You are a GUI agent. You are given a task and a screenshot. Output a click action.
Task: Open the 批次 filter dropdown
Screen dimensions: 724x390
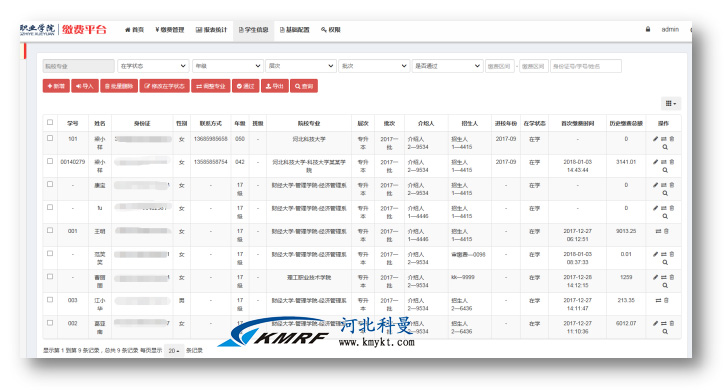tap(374, 66)
